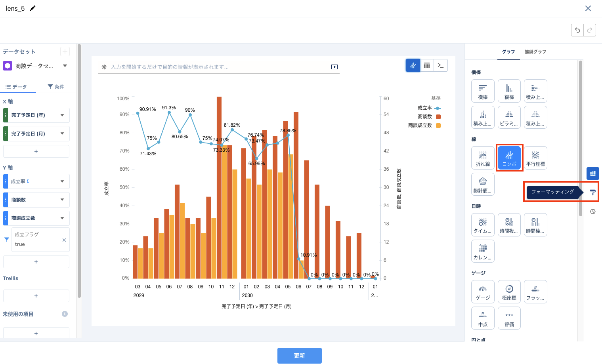This screenshot has height=364, width=602.
Task: Redo the last change
Action: click(590, 30)
